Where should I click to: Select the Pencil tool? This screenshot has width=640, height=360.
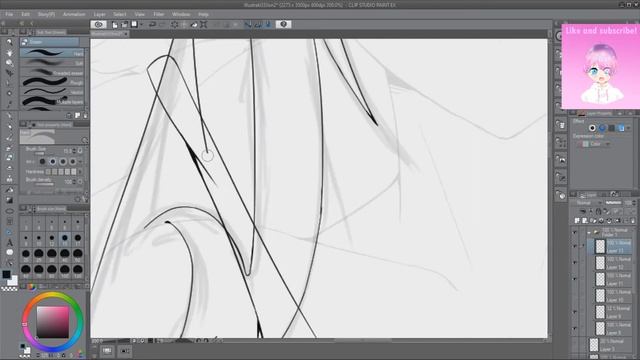click(9, 127)
